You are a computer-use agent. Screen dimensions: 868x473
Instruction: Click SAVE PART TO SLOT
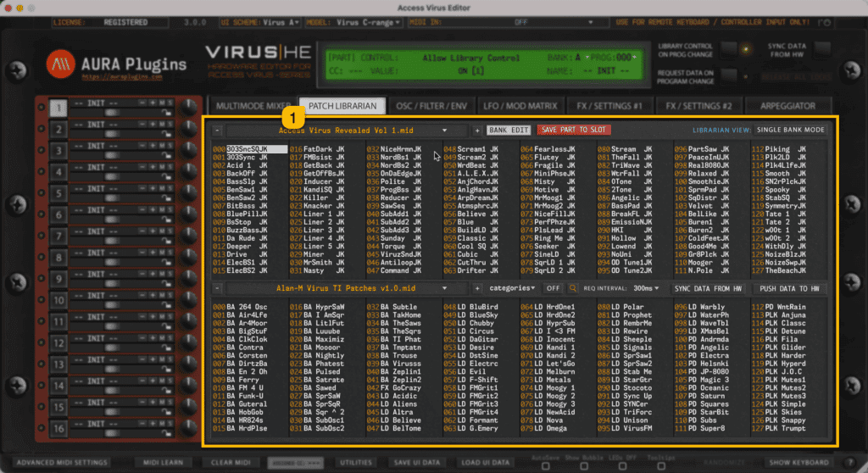(x=574, y=130)
